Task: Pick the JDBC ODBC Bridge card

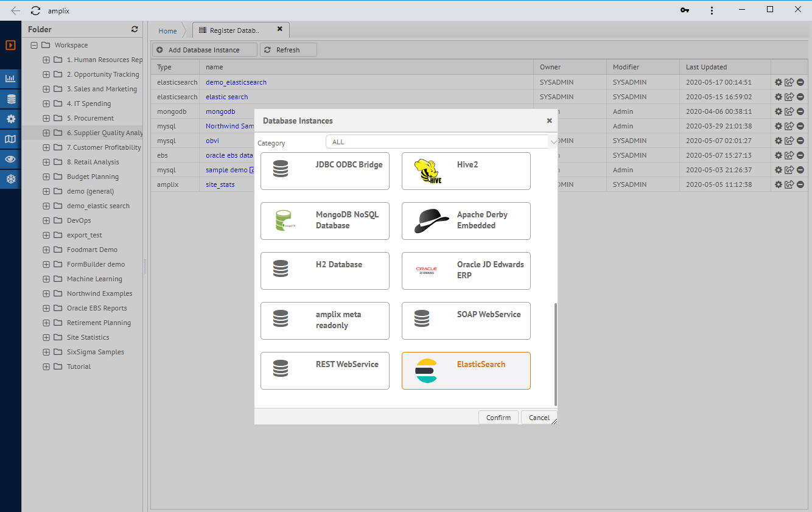Action: coord(325,171)
